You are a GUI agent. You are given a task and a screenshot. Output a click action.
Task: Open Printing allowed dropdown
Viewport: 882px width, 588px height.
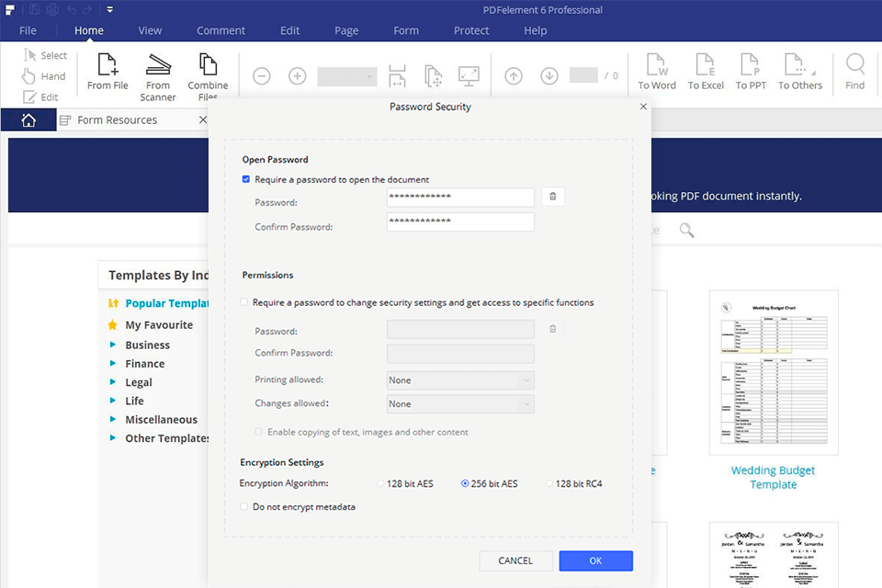(x=460, y=380)
